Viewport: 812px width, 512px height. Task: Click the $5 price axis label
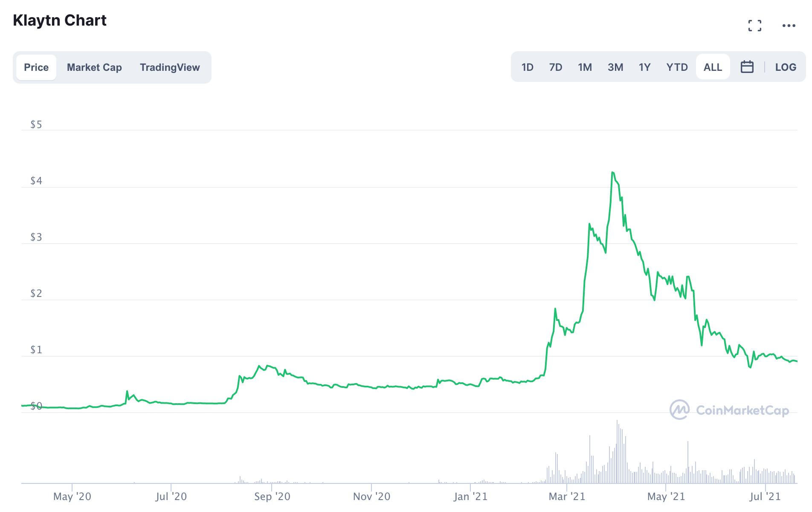click(36, 124)
